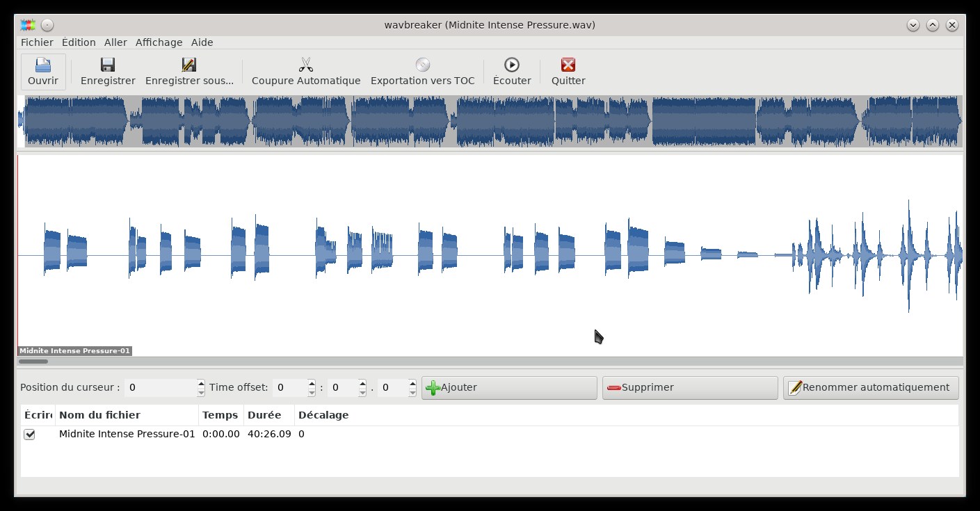This screenshot has height=511, width=980.
Task: Click the Enregistrer sous... toolbar icon
Action: (189, 65)
